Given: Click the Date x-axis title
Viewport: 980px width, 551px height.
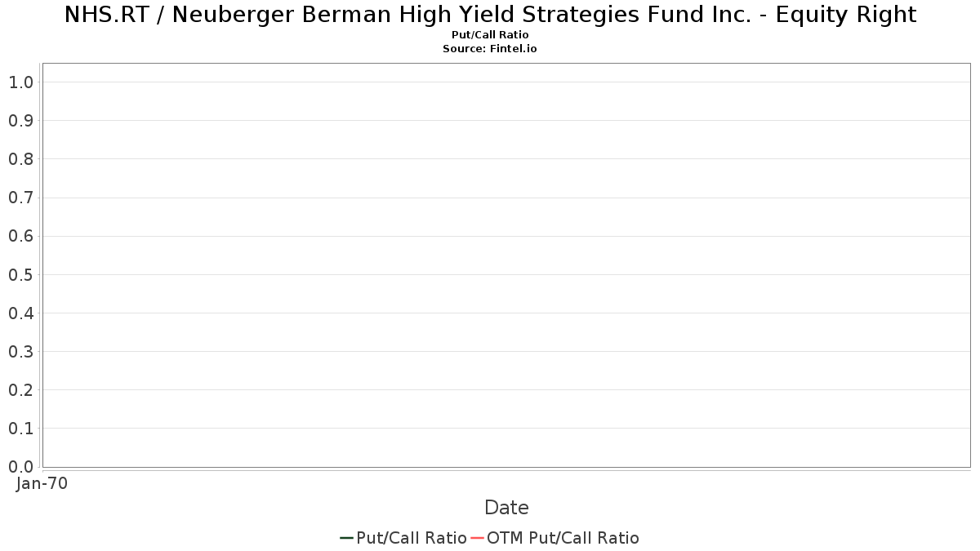Looking at the screenshot, I should 506,507.
